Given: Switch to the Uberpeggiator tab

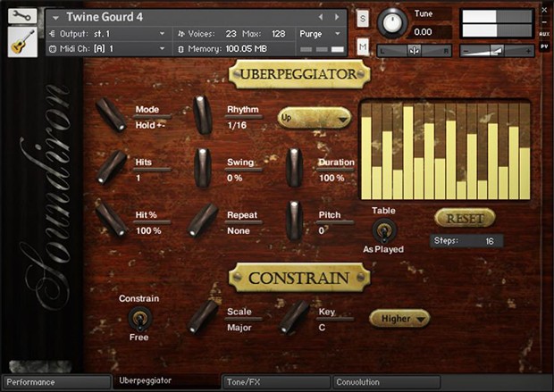Looking at the screenshot, I should [166, 380].
